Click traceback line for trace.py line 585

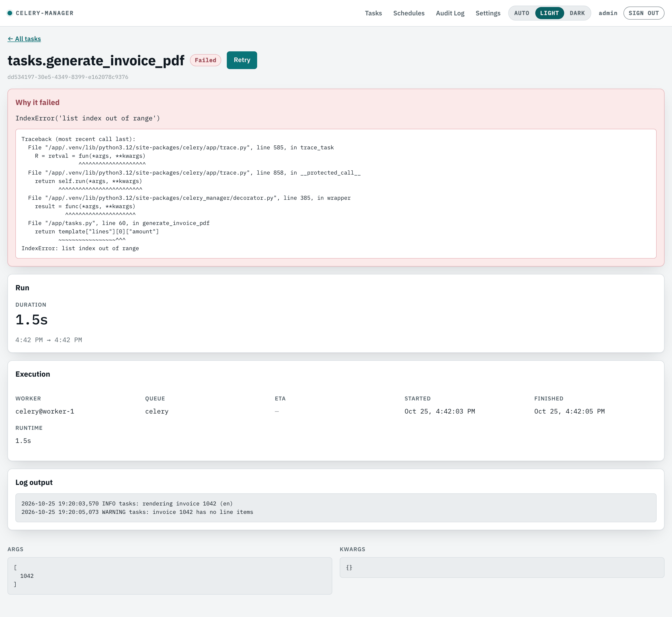181,147
